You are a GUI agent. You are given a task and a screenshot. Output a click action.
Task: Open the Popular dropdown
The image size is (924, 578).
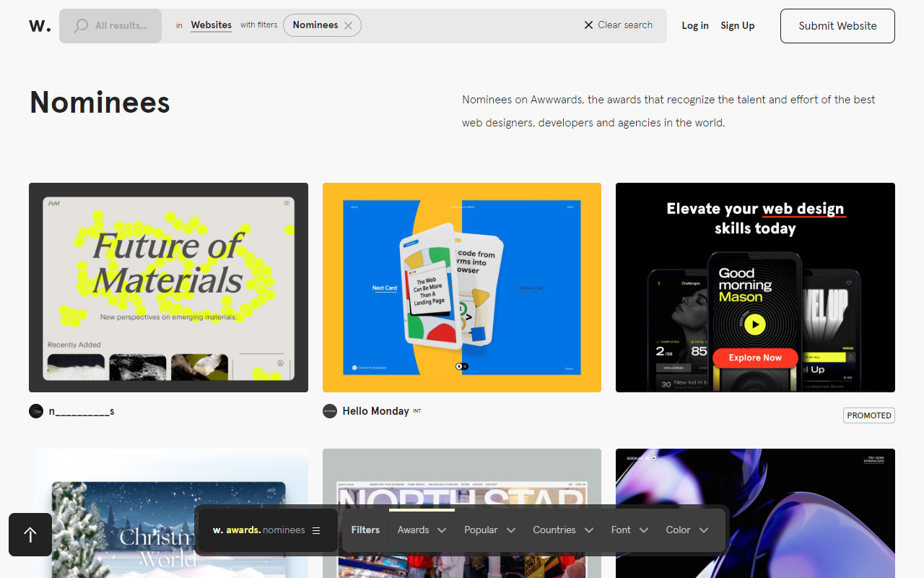click(489, 530)
